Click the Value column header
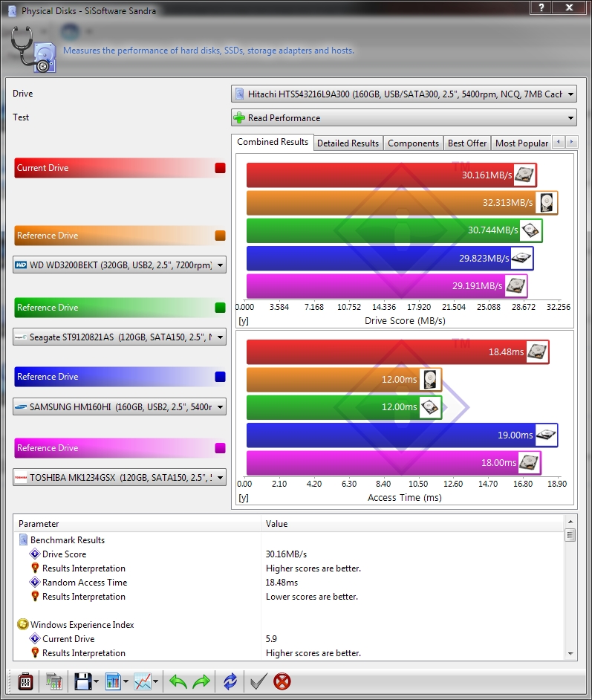The width and height of the screenshot is (592, 700). 413,524
